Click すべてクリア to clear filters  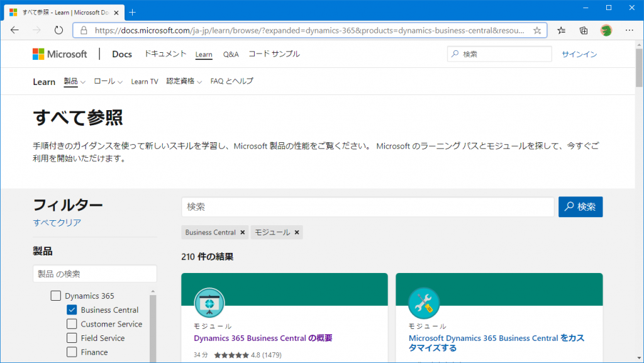pos(57,223)
